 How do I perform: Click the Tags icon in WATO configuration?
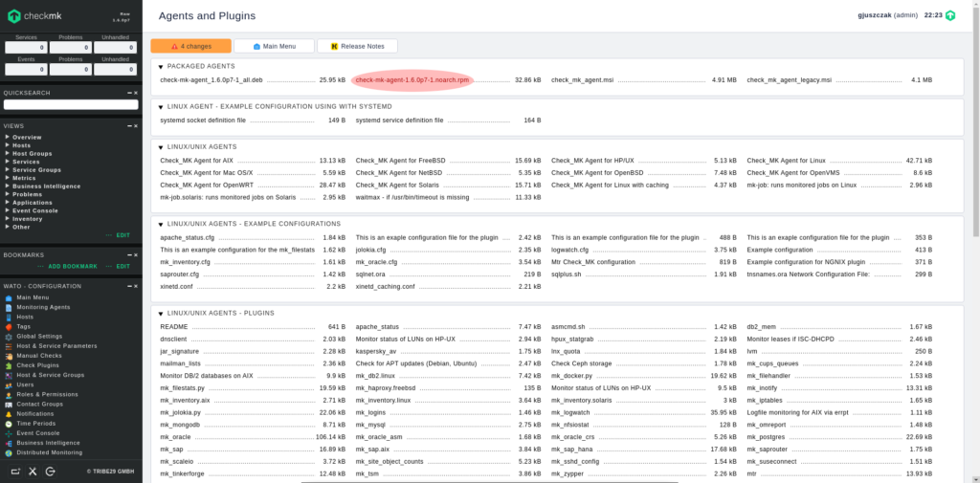tap(9, 326)
